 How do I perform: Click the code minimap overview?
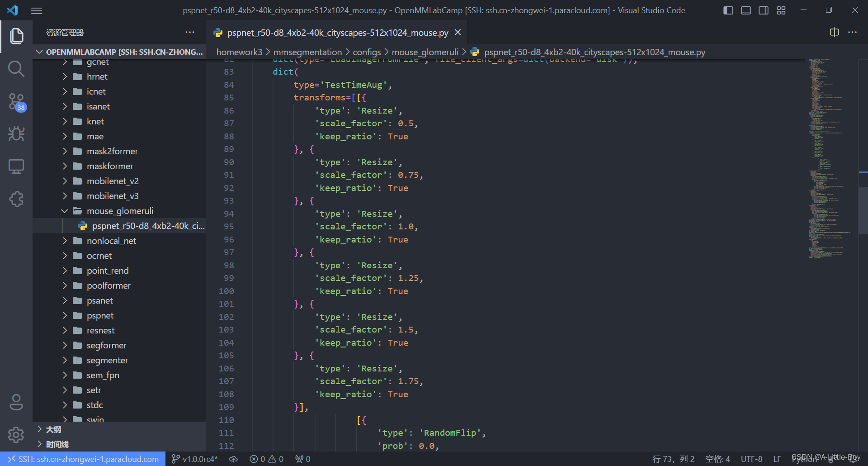[x=833, y=158]
